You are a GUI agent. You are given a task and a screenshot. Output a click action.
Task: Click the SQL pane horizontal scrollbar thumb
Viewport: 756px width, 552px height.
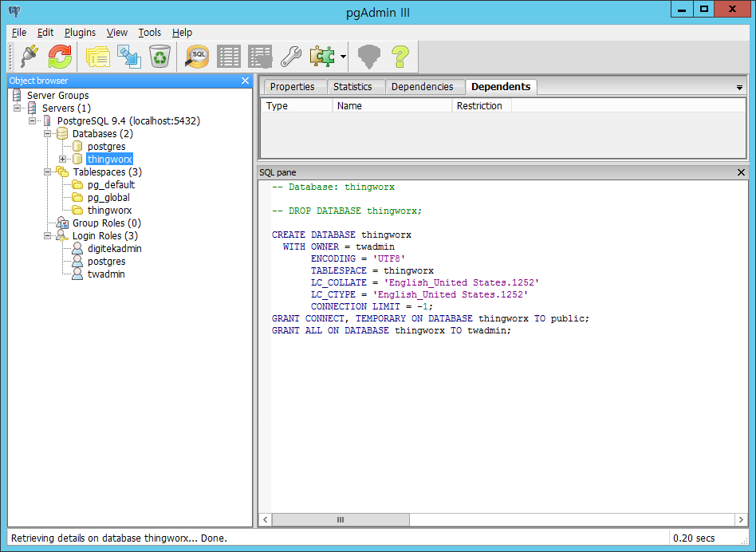[341, 520]
